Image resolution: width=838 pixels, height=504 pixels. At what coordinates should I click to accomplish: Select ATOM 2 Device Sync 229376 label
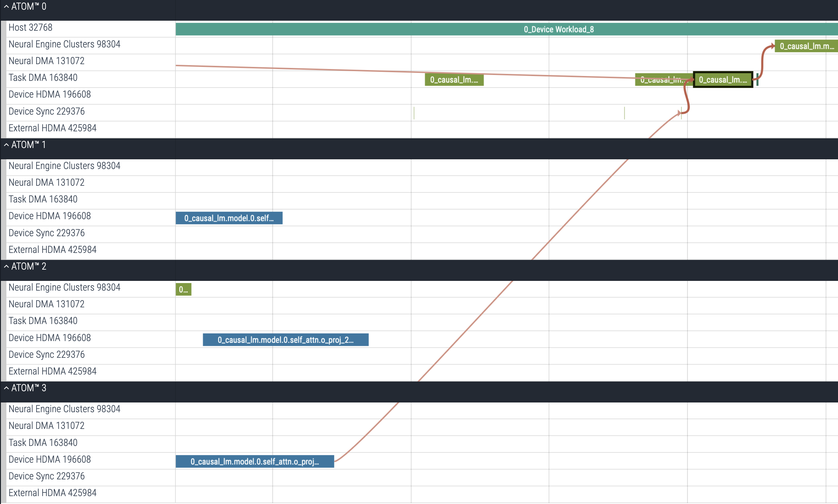[46, 354]
